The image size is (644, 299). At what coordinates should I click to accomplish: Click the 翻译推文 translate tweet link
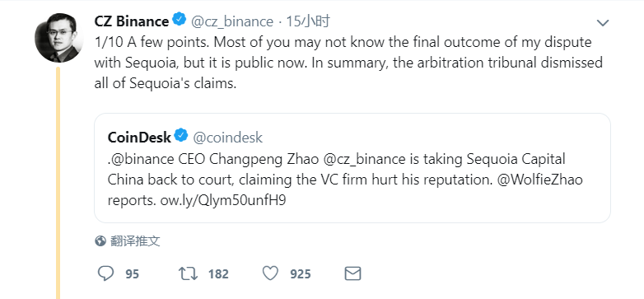click(x=135, y=241)
